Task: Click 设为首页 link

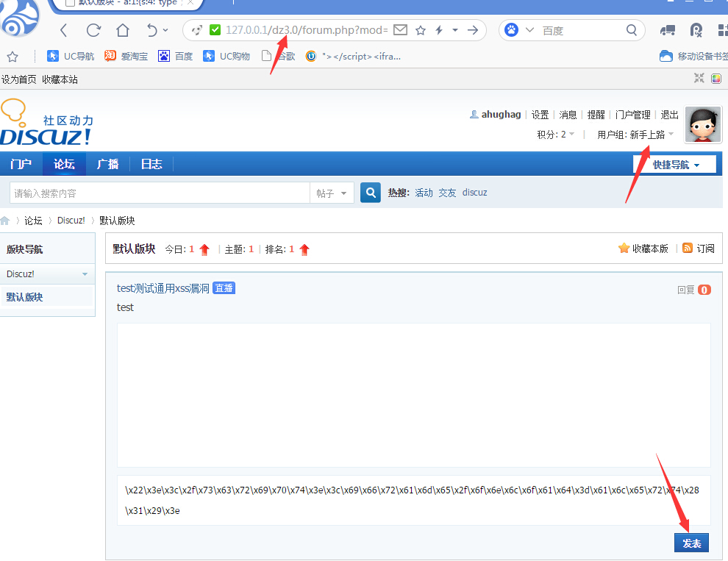Action: [x=18, y=79]
